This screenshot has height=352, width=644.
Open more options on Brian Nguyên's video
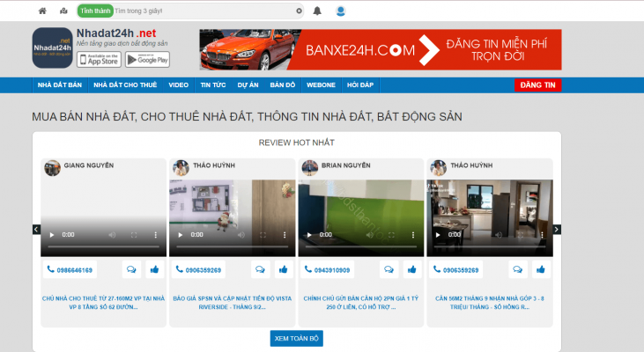413,235
